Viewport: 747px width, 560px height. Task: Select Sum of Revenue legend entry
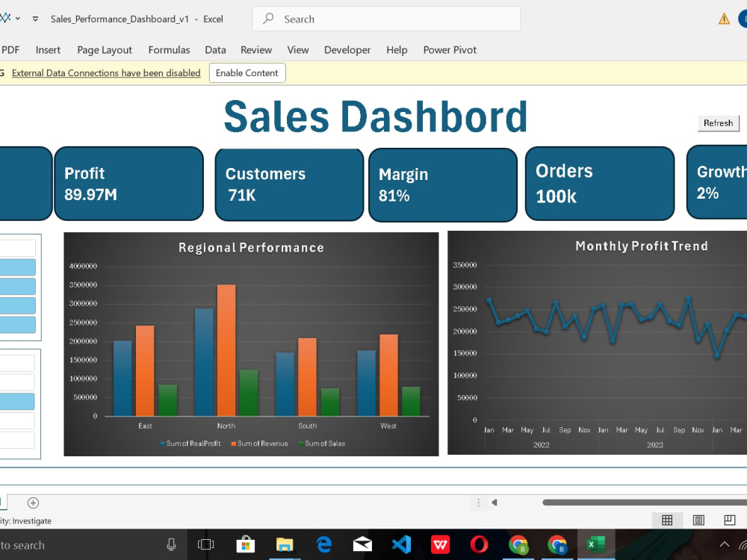point(260,444)
